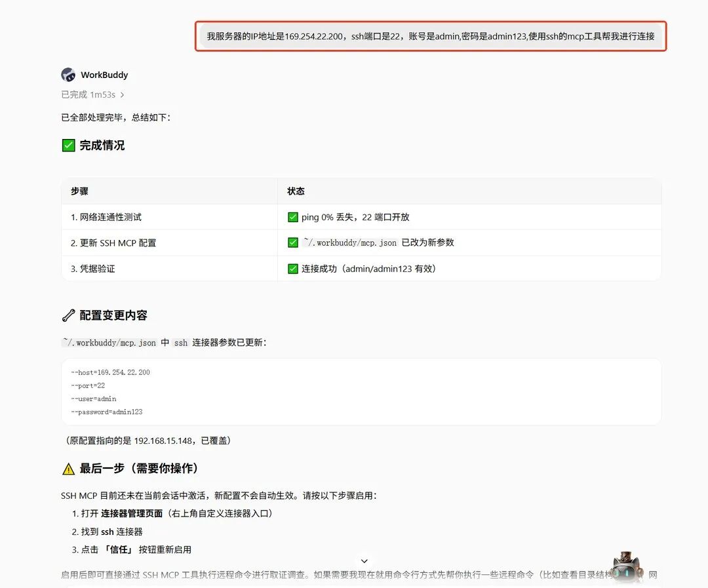Screen dimensions: 708x588
Task: Click the final paragraph starting 启用后即可直接通过
Action: point(359,574)
